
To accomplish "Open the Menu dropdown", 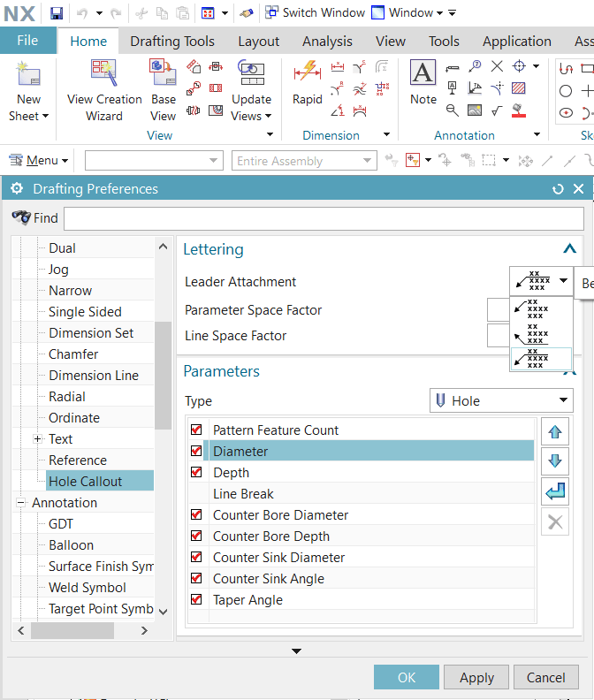I will [x=39, y=160].
